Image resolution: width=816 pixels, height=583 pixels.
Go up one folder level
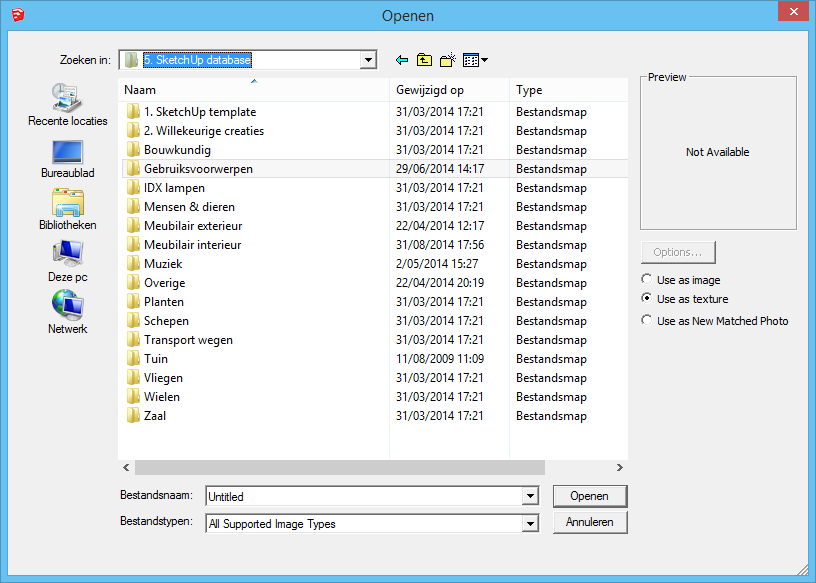(x=424, y=60)
